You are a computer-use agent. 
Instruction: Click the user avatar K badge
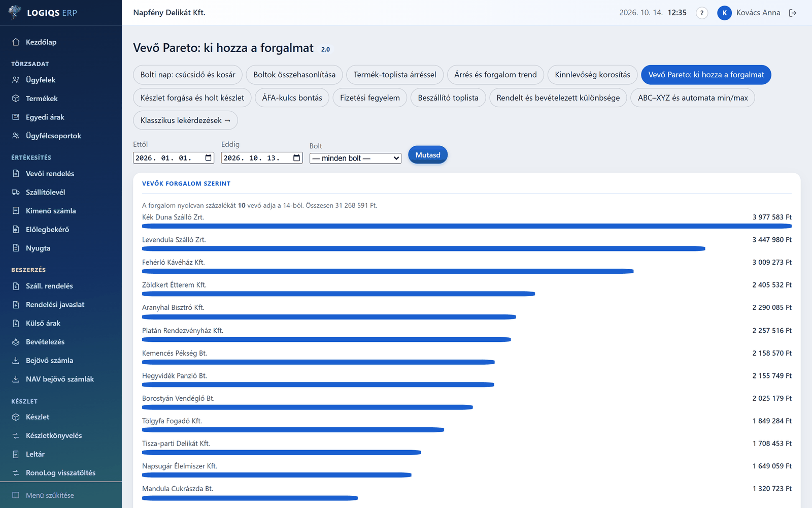pos(724,13)
